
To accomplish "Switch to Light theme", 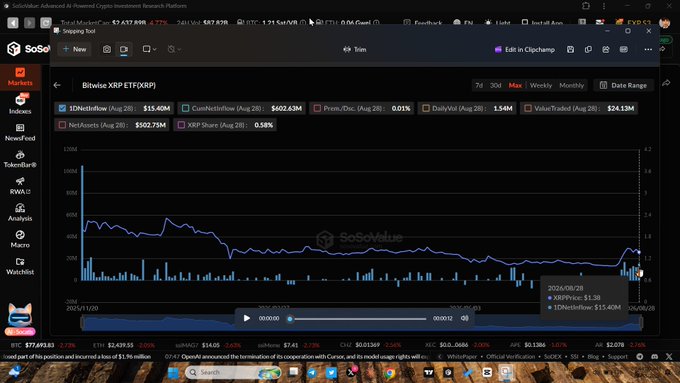I will coord(497,23).
